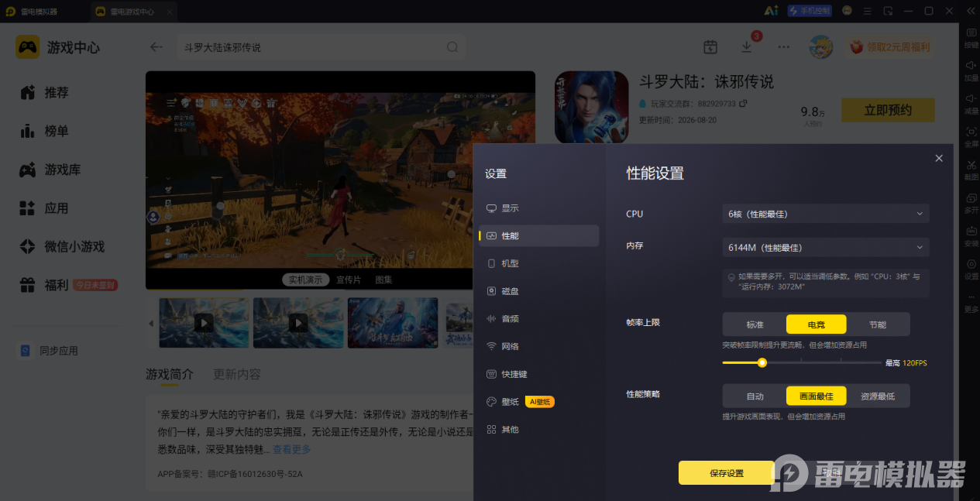Copy the player group number icon

[743, 103]
